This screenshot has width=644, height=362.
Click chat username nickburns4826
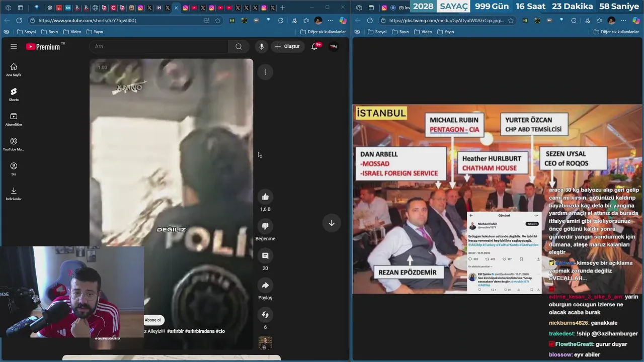click(568, 323)
